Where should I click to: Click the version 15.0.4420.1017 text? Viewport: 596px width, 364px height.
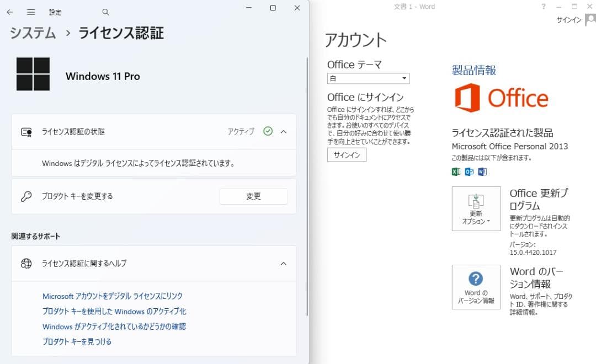point(533,252)
